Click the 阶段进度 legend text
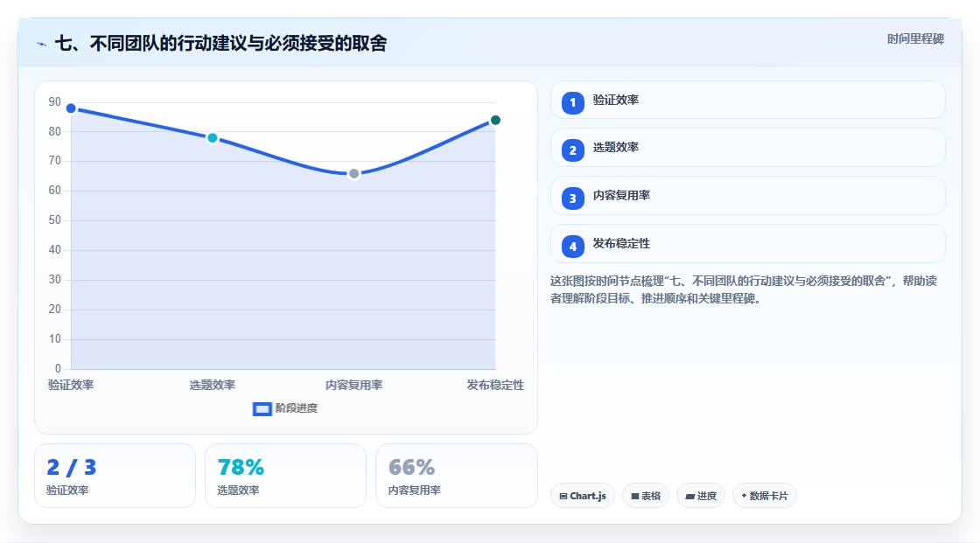Image resolution: width=980 pixels, height=543 pixels. [297, 408]
